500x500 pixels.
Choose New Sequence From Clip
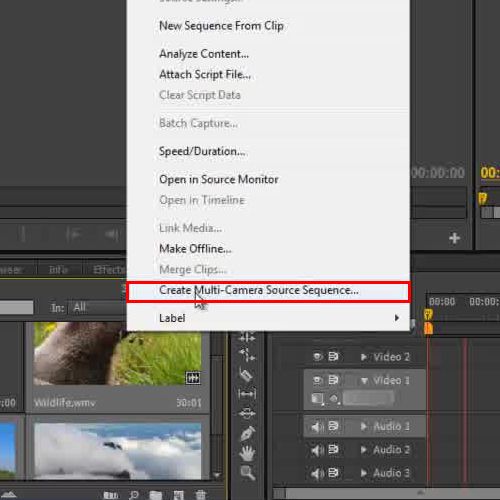[x=268, y=26]
